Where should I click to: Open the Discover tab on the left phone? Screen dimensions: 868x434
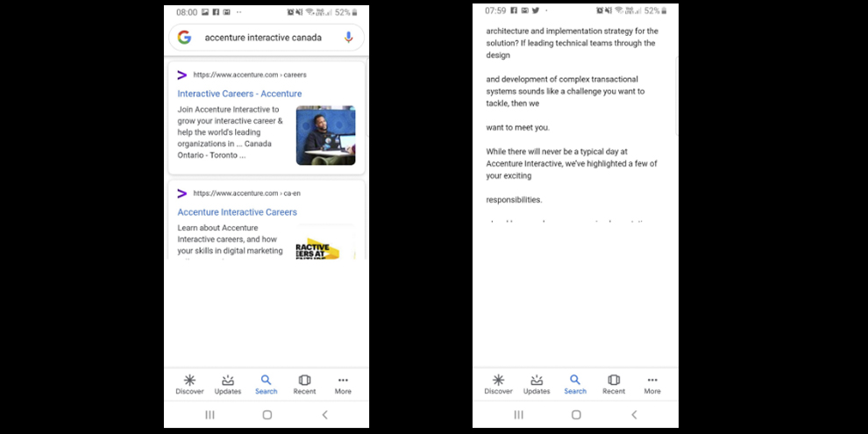coord(190,384)
